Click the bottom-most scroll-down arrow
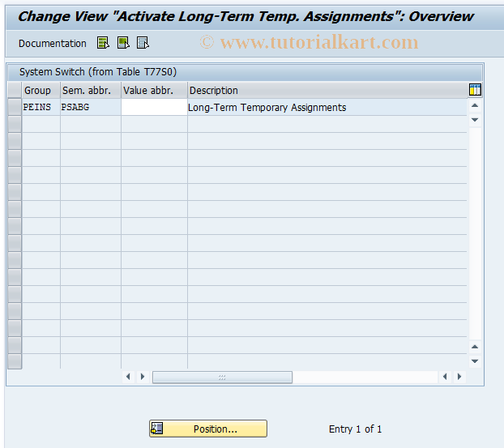This screenshot has width=504, height=448. (x=475, y=361)
